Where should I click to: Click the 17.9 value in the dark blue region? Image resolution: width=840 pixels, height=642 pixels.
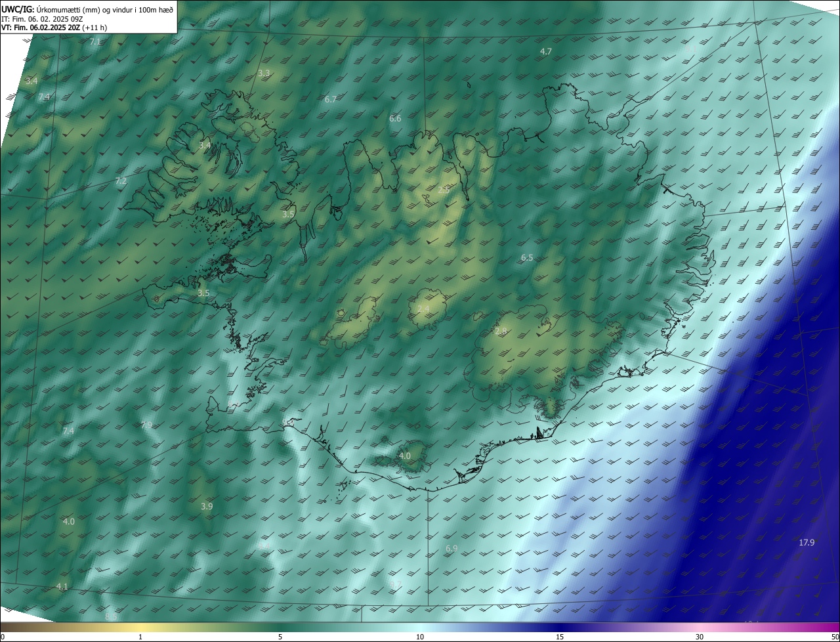coord(807,542)
